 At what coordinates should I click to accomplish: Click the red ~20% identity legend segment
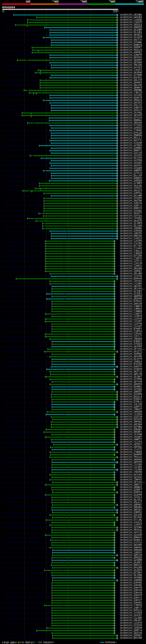[16, 4]
